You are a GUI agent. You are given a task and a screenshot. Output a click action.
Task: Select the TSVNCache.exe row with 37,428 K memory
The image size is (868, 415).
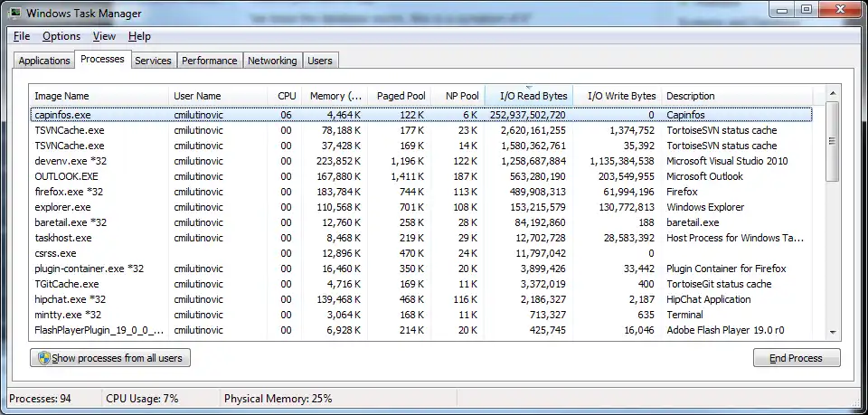tap(420, 146)
